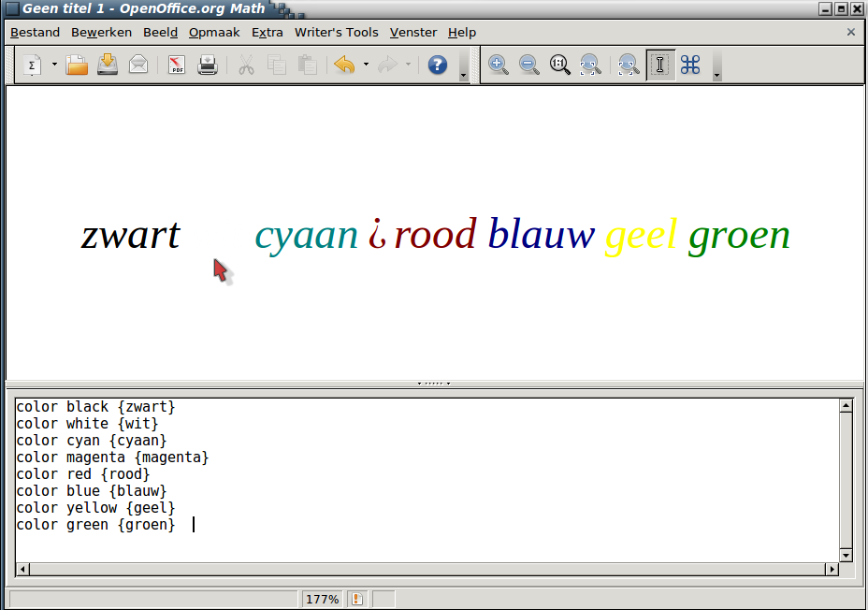Expand the New document dropdown arrow
The height and width of the screenshot is (610, 868).
54,65
